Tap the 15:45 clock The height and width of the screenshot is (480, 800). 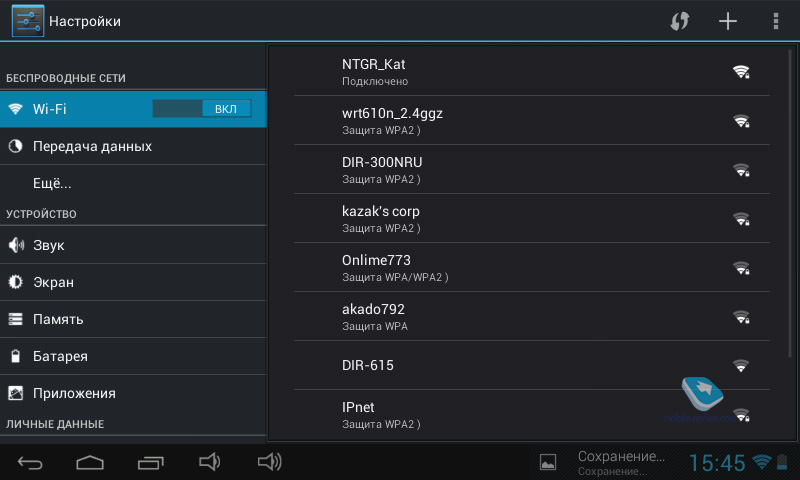pos(717,463)
